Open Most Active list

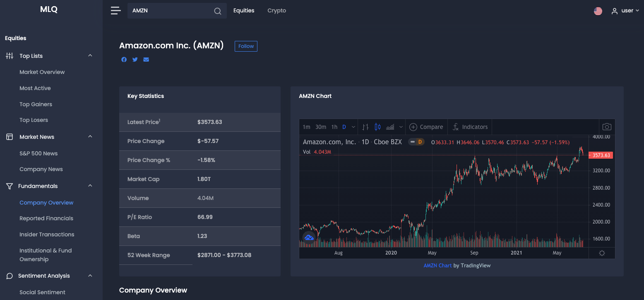pyautogui.click(x=35, y=88)
